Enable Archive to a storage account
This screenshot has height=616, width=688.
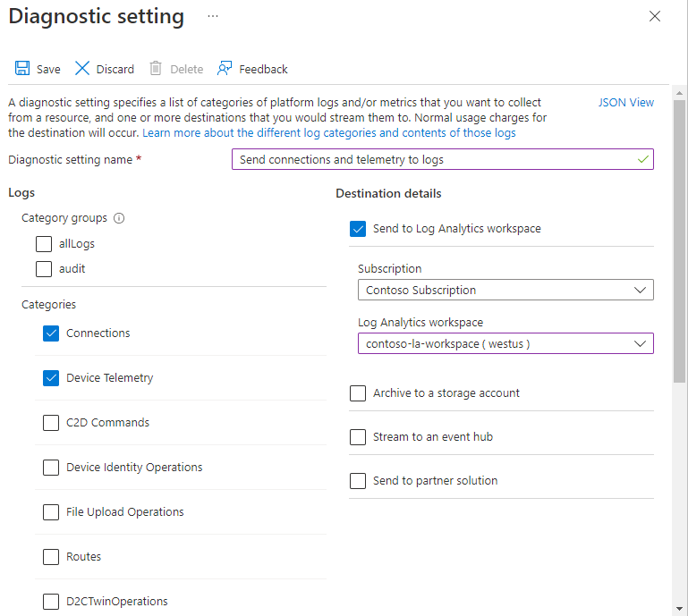[358, 393]
